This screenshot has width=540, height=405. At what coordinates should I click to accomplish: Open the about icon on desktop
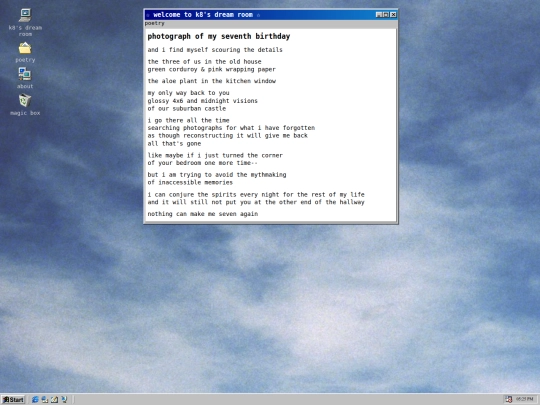point(25,74)
